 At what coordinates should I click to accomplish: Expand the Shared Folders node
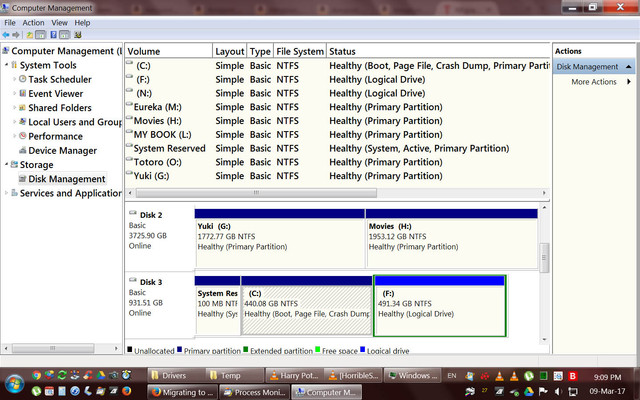pos(14,108)
